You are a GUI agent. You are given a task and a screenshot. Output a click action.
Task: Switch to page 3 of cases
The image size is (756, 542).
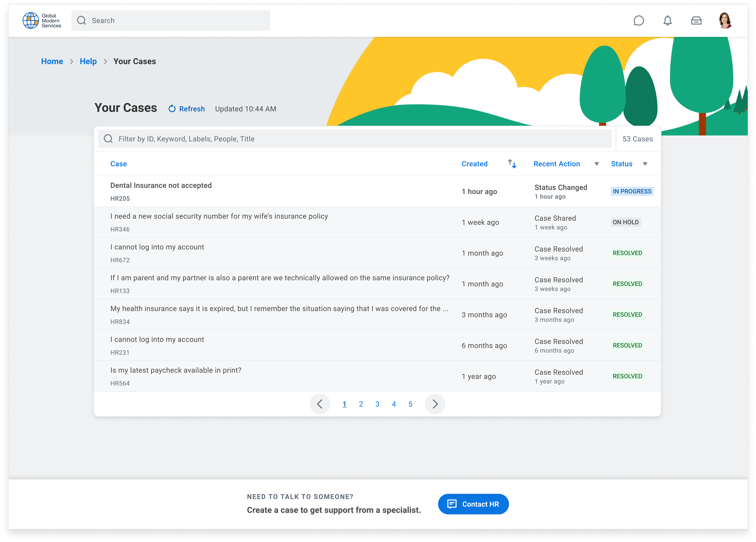pos(377,404)
